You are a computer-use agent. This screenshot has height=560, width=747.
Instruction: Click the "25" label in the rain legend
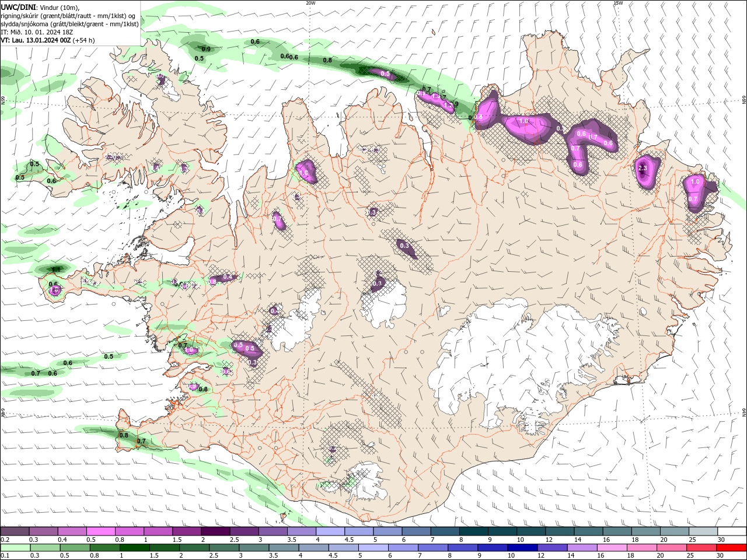[x=690, y=556]
